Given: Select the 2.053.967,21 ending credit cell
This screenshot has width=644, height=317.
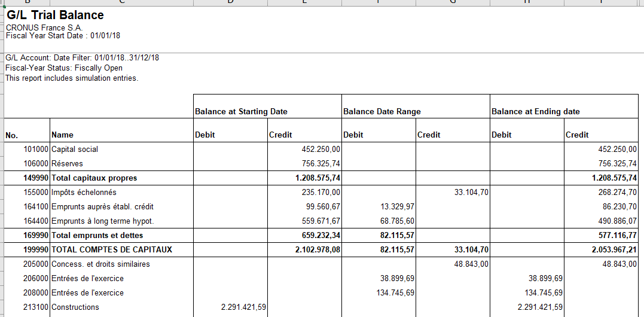Looking at the screenshot, I should pos(614,250).
